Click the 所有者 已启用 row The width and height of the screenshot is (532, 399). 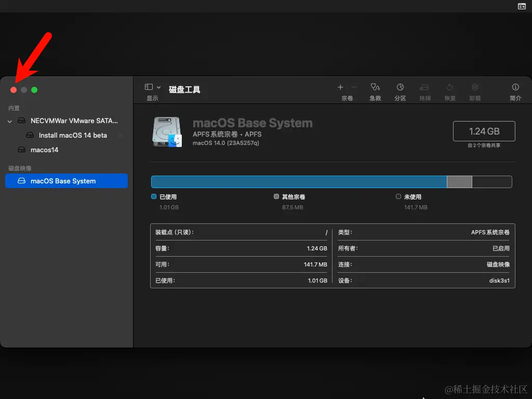click(x=424, y=248)
